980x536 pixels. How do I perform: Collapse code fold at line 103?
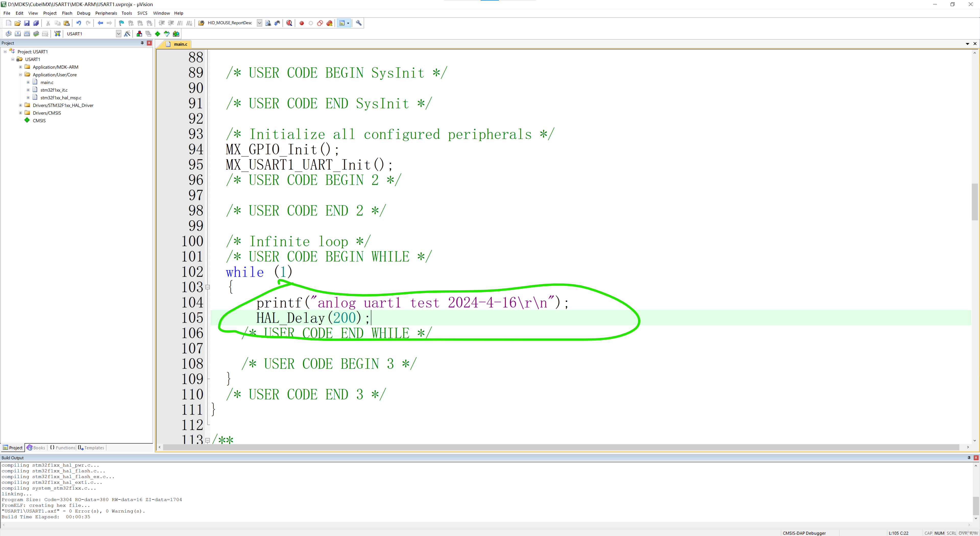(208, 287)
